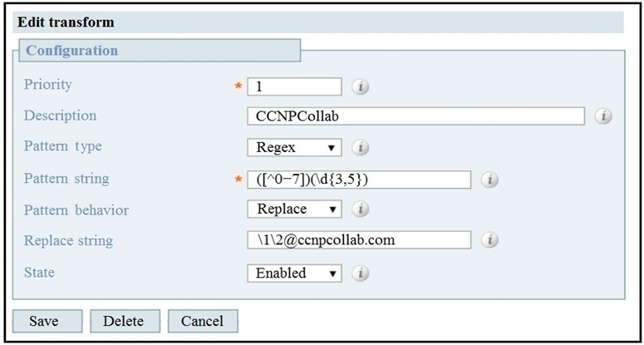
Task: Show help for Pattern type
Action: (x=361, y=148)
